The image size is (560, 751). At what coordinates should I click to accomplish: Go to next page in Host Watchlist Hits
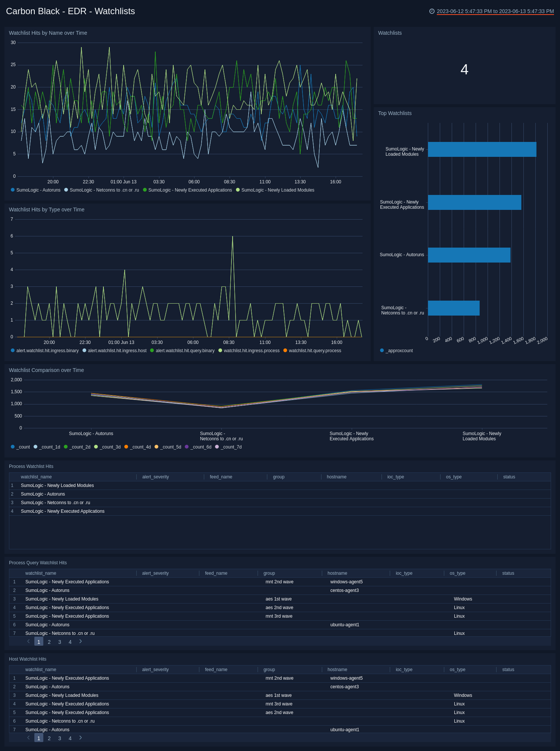[80, 738]
